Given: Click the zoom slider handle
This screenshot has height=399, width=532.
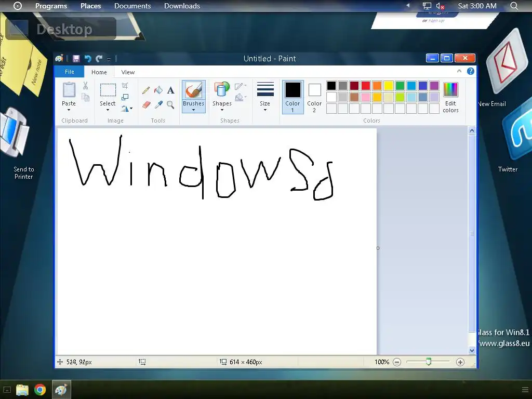Looking at the screenshot, I should tap(429, 362).
